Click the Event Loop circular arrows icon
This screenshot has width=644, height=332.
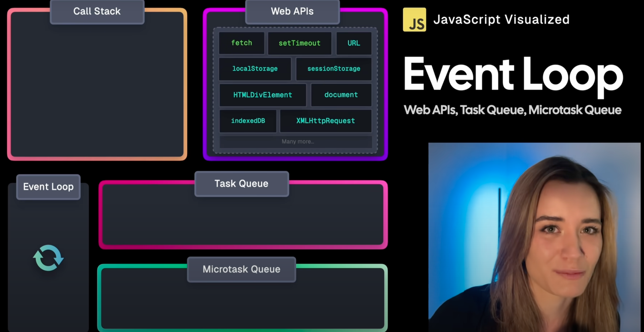click(x=48, y=258)
